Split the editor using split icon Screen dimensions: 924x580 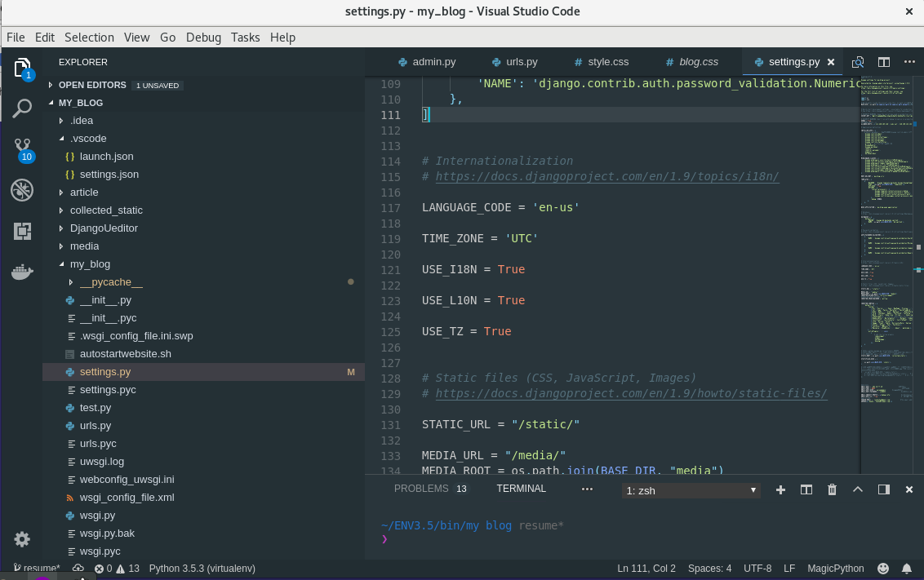pyautogui.click(x=883, y=62)
